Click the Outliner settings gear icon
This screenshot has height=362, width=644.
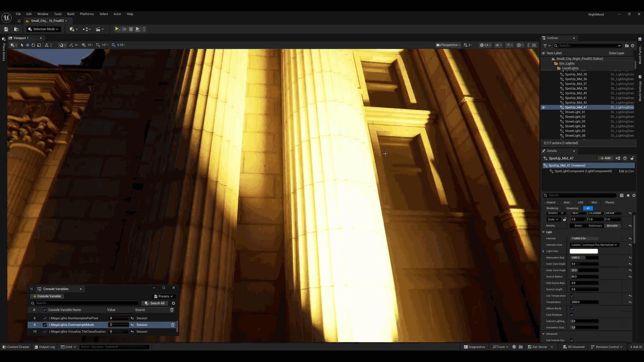coord(632,45)
